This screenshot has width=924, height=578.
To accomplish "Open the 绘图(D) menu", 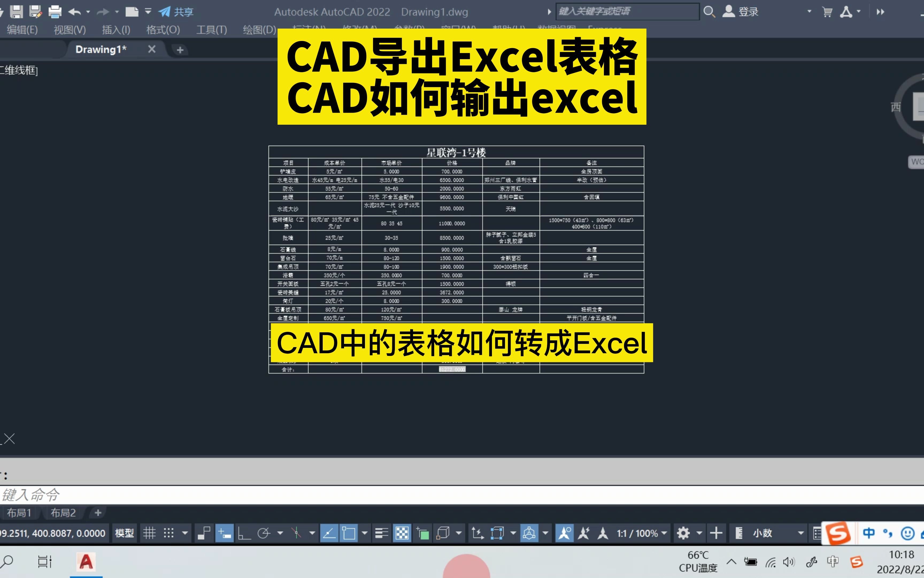I will coord(260,30).
